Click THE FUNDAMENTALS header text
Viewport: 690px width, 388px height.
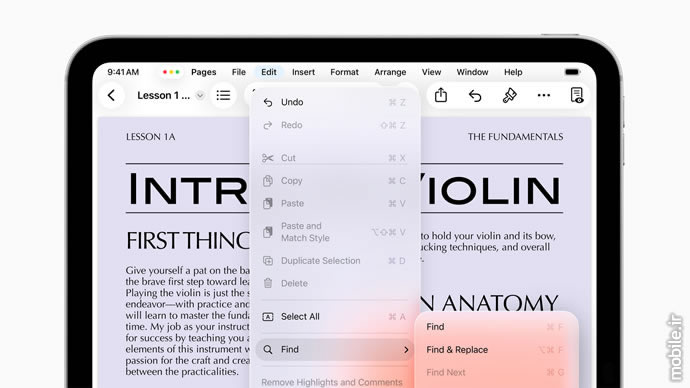click(x=515, y=137)
